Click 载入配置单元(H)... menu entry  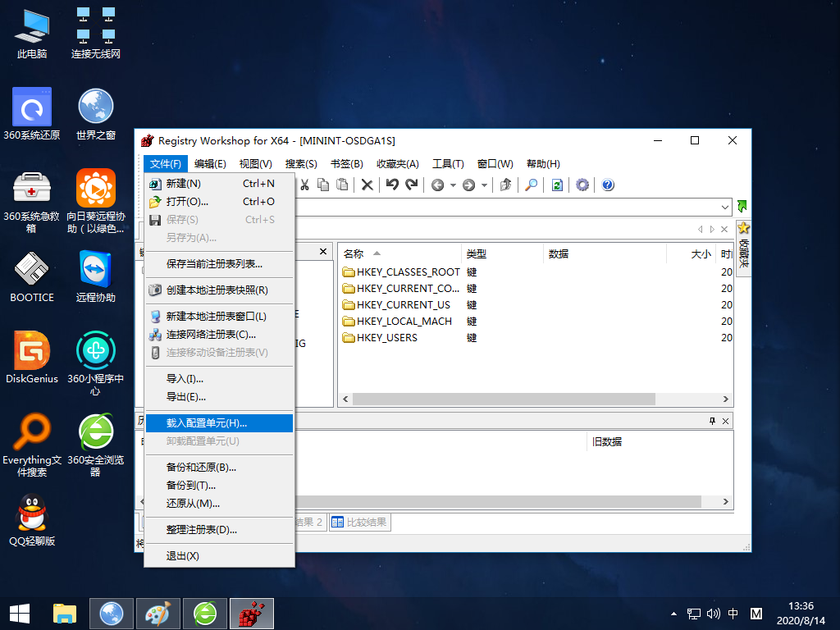pos(220,423)
